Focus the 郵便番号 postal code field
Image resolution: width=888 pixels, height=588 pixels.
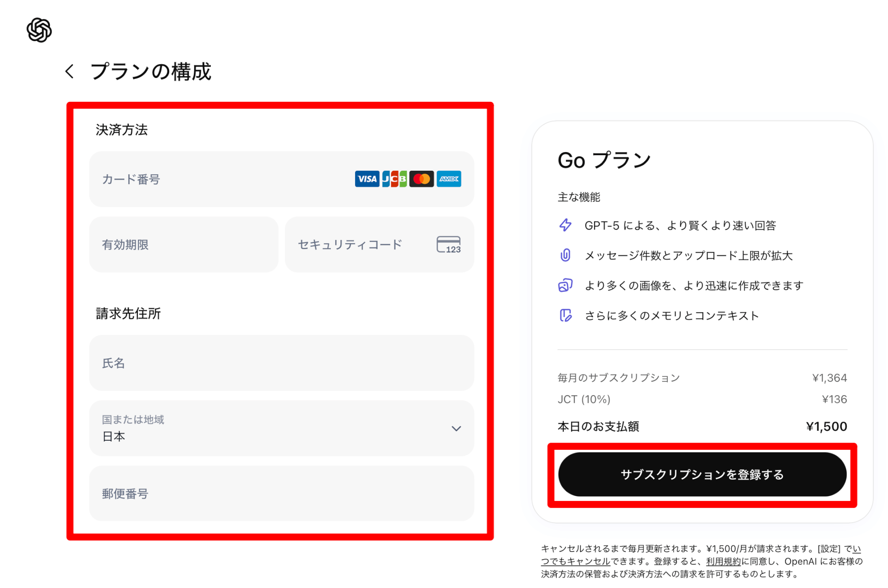pos(281,493)
